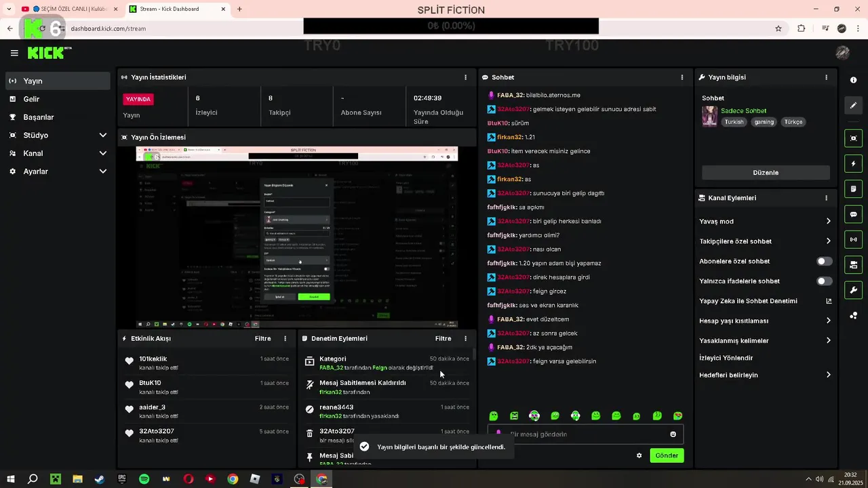
Task: Click Filtre in Denetim Eylemleri panel
Action: click(x=443, y=338)
